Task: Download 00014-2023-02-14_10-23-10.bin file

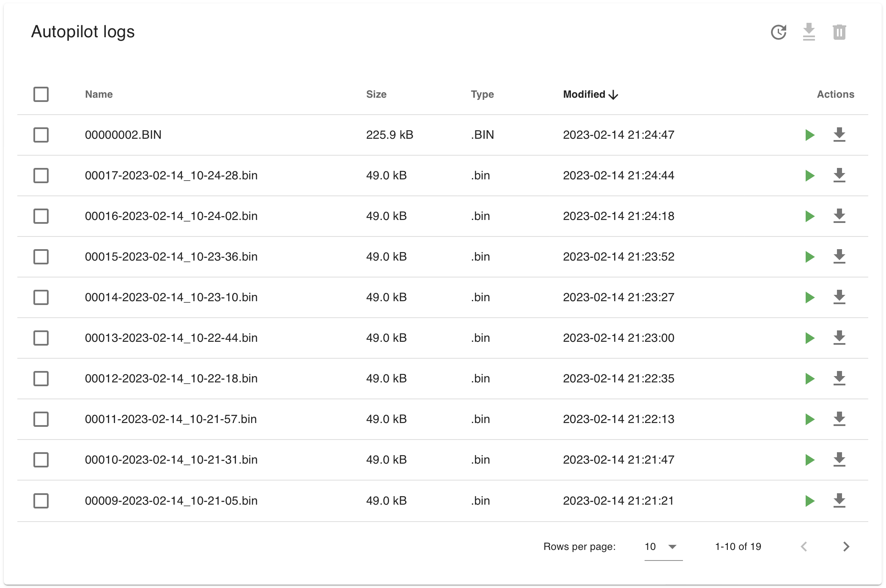Action: [x=839, y=297]
